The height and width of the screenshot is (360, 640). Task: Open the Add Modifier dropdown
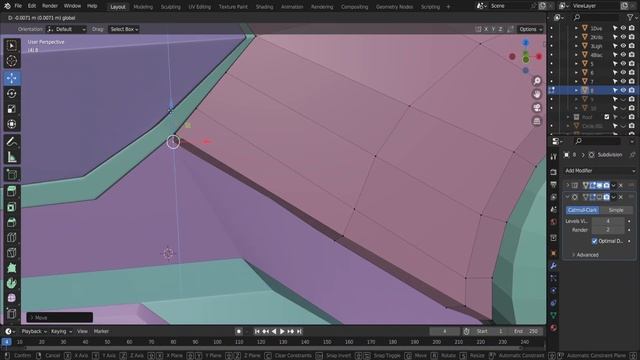coord(599,171)
